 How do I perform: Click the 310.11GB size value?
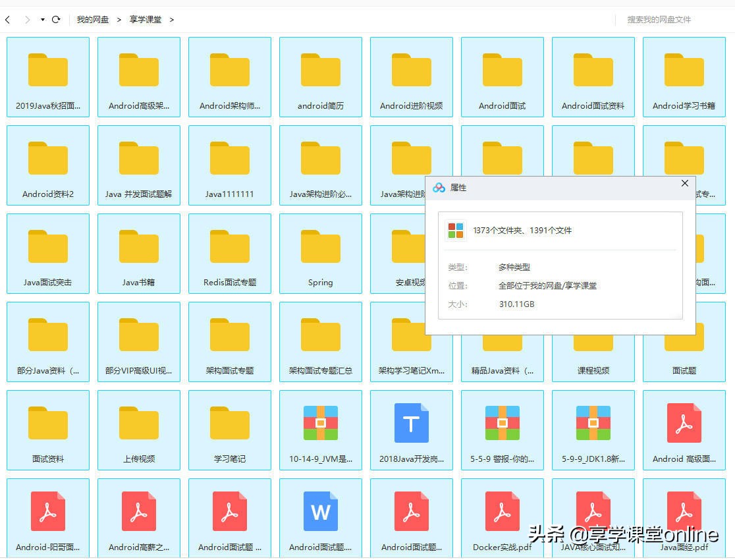pyautogui.click(x=516, y=304)
